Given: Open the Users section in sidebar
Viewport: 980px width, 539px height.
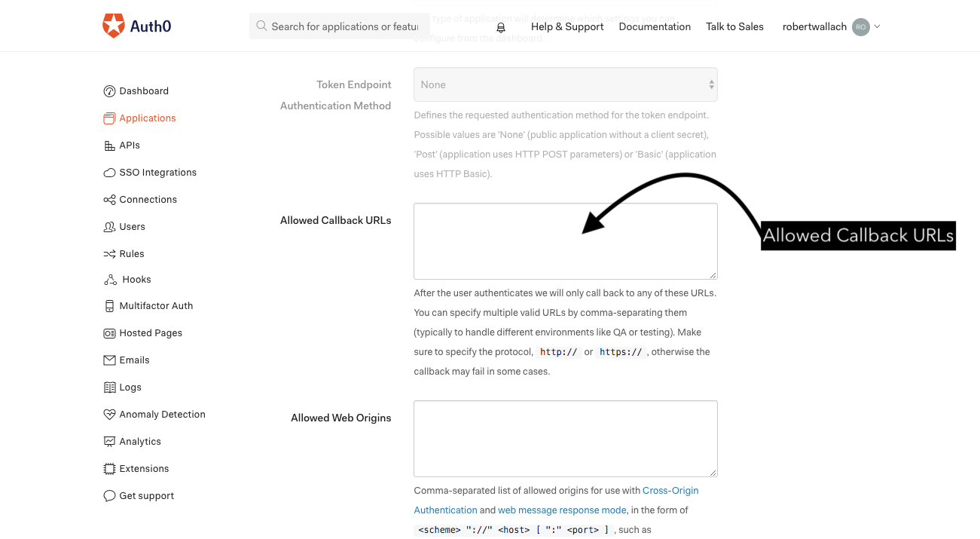Looking at the screenshot, I should pyautogui.click(x=132, y=227).
